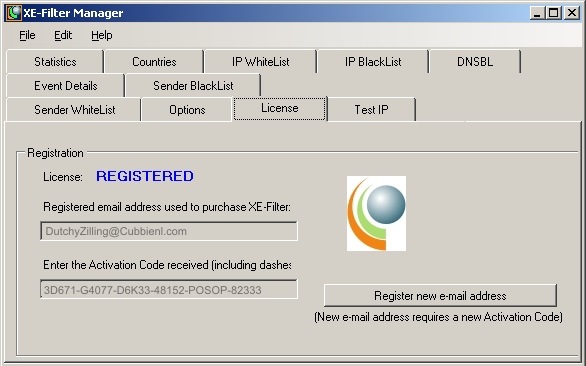
Task: Click the 'Registered email address used to purchase' label
Action: click(x=167, y=207)
